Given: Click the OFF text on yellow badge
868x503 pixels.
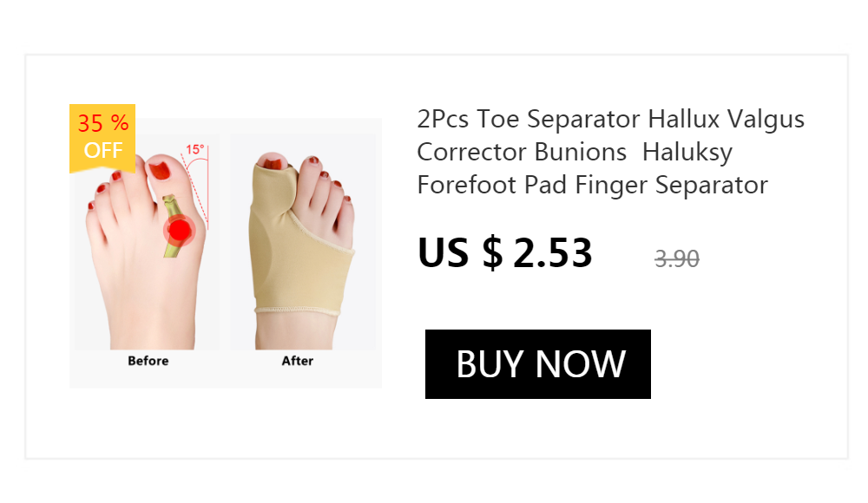Looking at the screenshot, I should tap(103, 151).
